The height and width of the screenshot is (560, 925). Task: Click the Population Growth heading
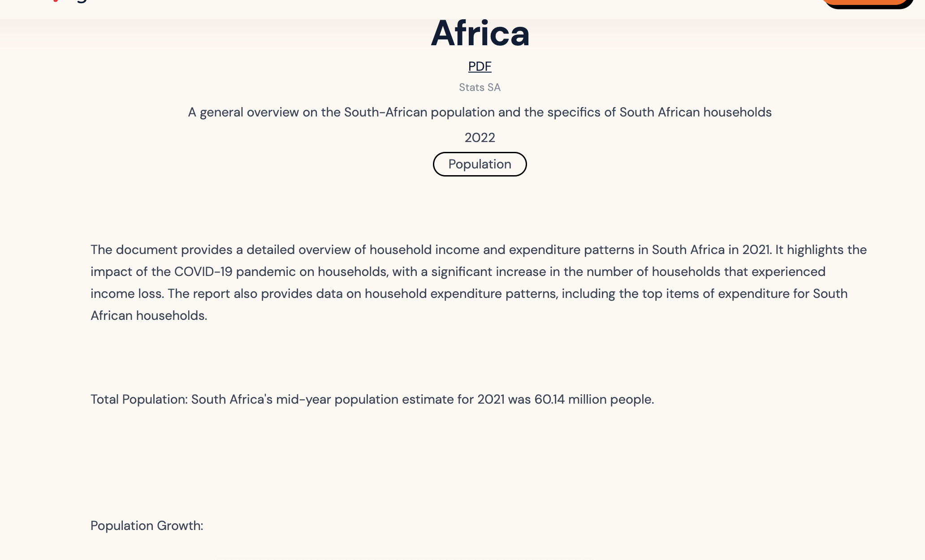pos(147,526)
